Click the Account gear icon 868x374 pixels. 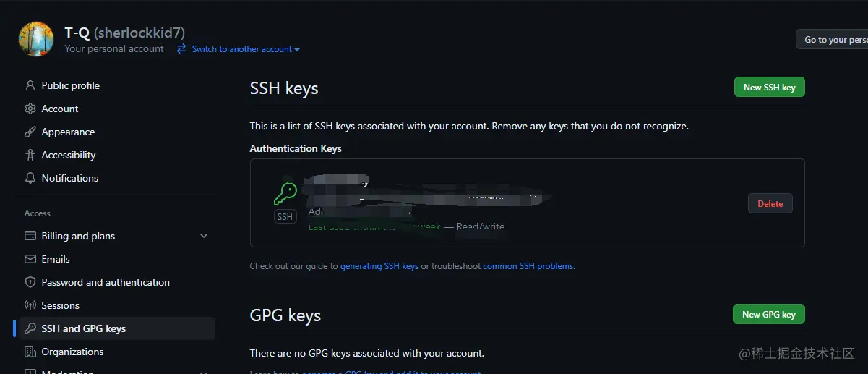pos(30,109)
